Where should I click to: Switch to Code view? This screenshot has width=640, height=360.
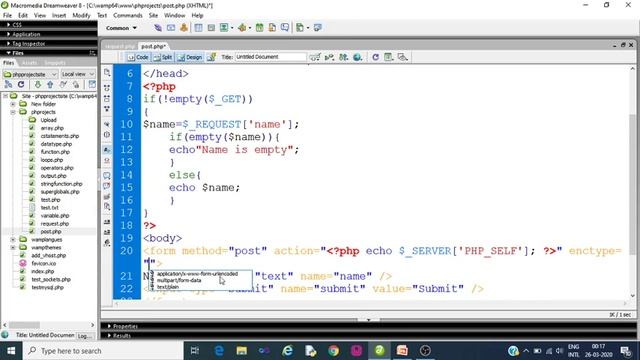tap(138, 57)
